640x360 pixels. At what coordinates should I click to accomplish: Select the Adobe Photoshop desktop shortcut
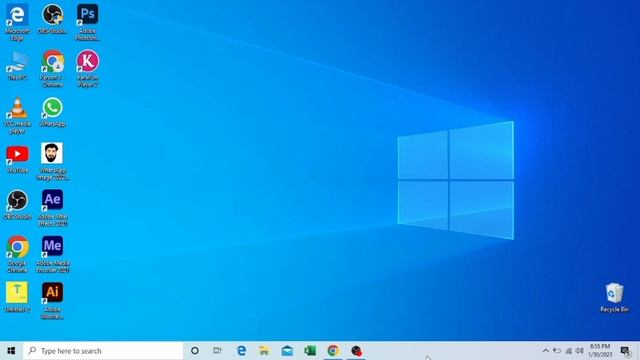coord(87,22)
